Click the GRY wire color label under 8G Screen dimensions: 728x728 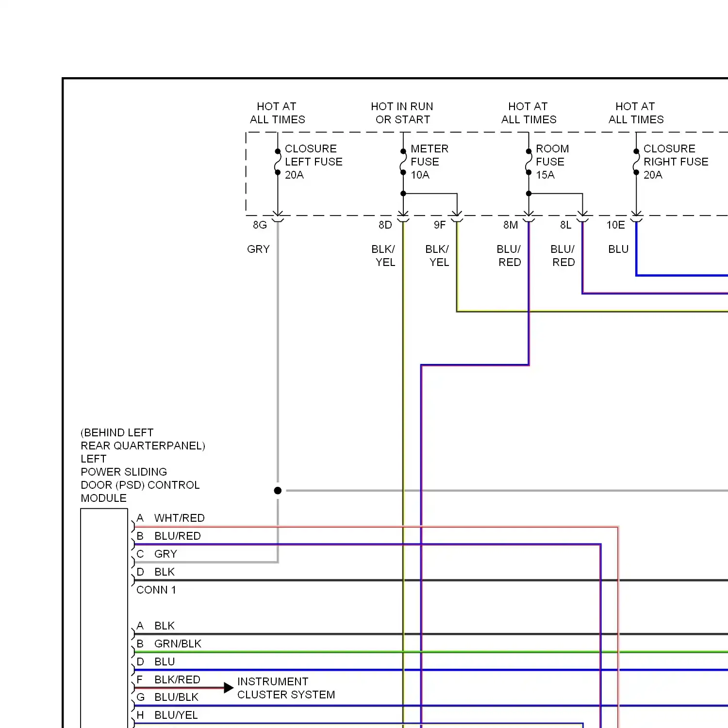(x=258, y=249)
